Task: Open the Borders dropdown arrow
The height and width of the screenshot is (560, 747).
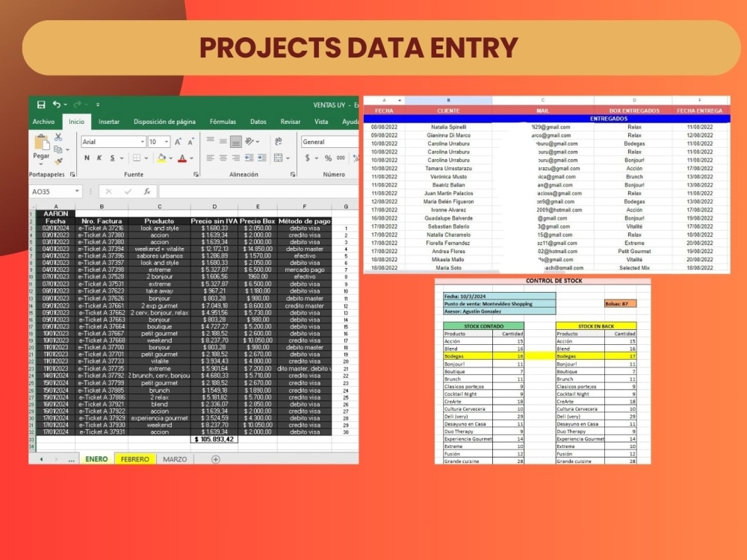Action: coord(146,158)
